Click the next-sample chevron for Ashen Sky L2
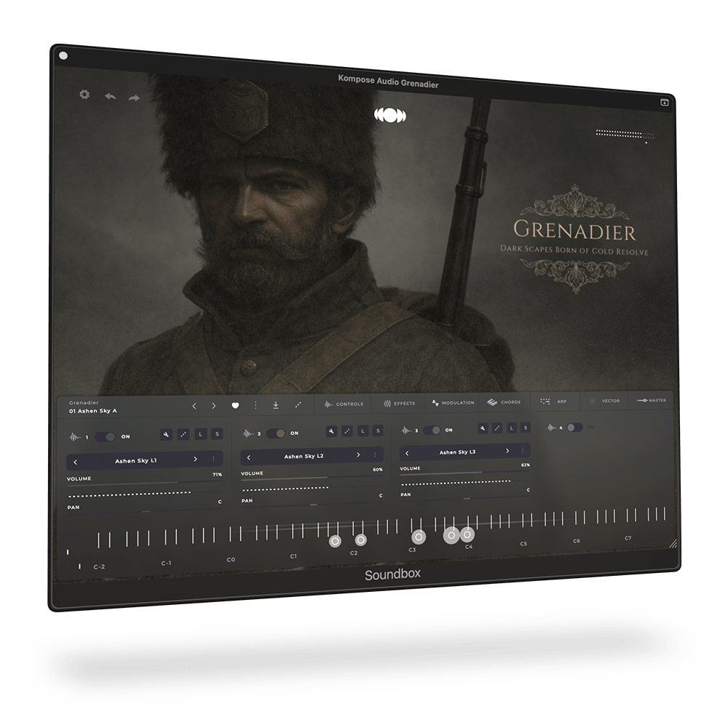Image resolution: width=728 pixels, height=728 pixels. pyautogui.click(x=359, y=455)
